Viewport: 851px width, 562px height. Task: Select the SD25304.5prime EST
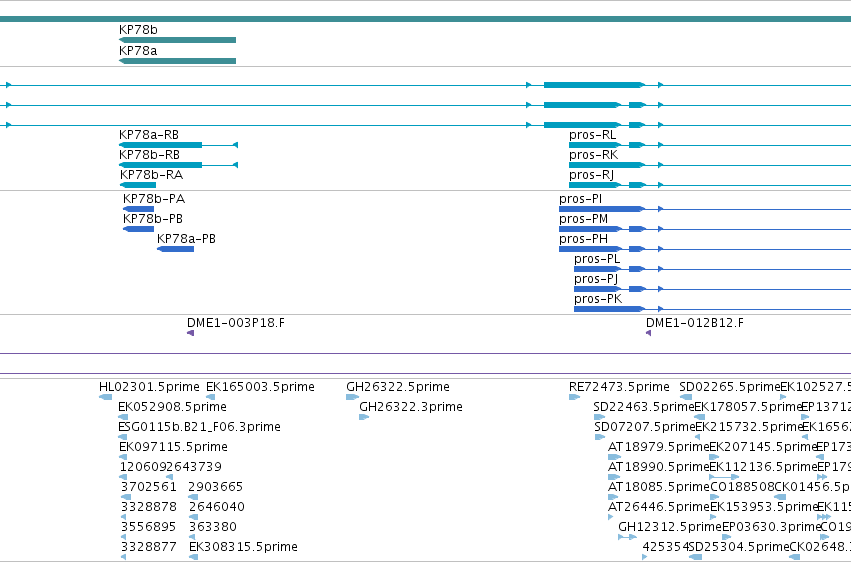[x=695, y=557]
